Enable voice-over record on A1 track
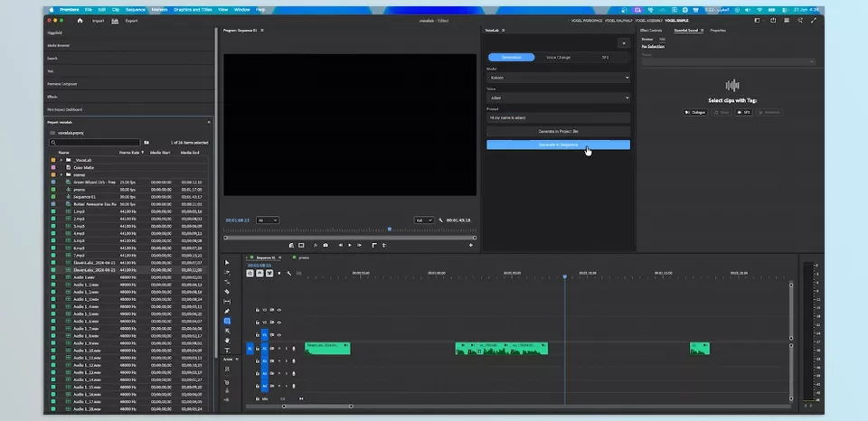The image size is (868, 421). coord(294,349)
